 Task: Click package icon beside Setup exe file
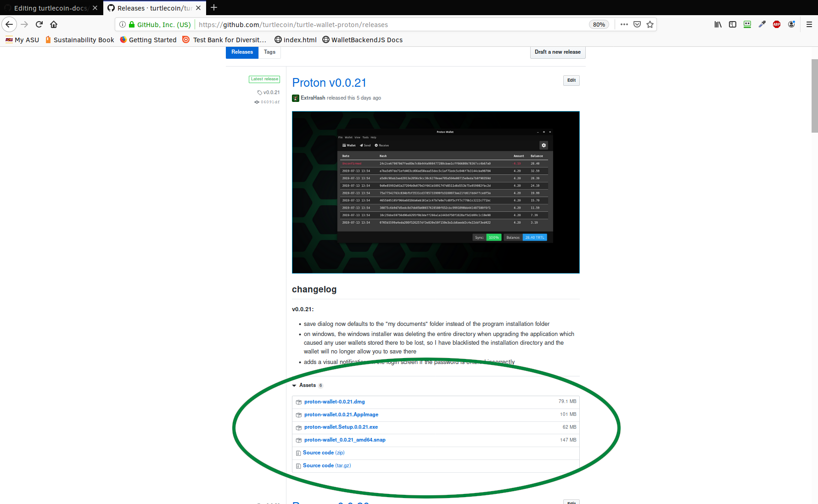[x=299, y=427]
